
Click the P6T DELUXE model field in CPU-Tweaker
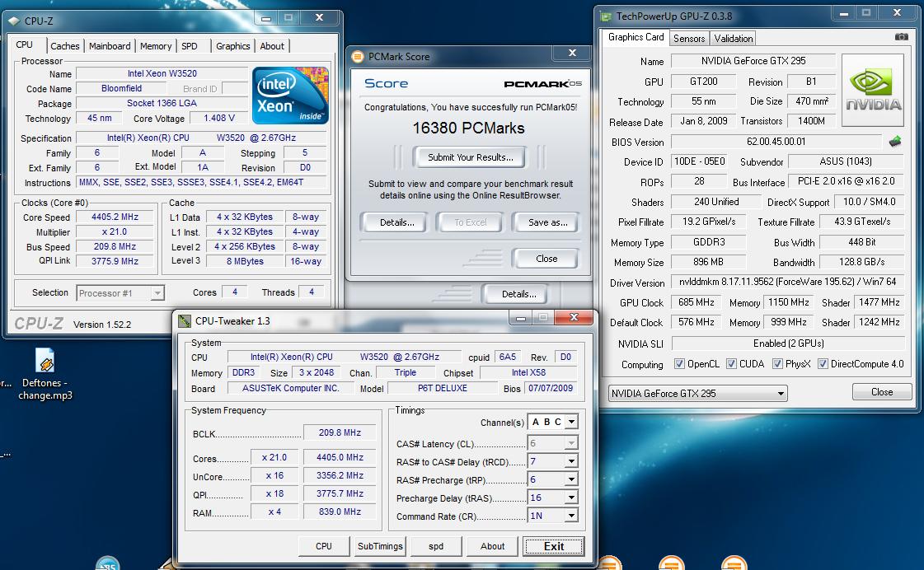(x=443, y=388)
